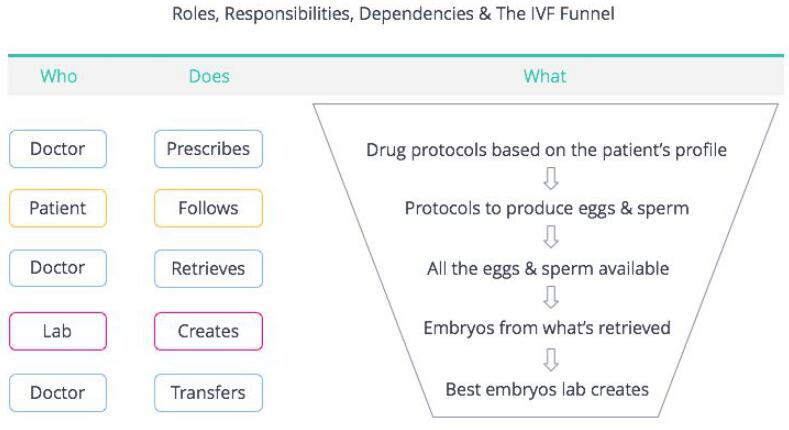Click the Does column header
The height and width of the screenshot is (430, 789).
[209, 76]
